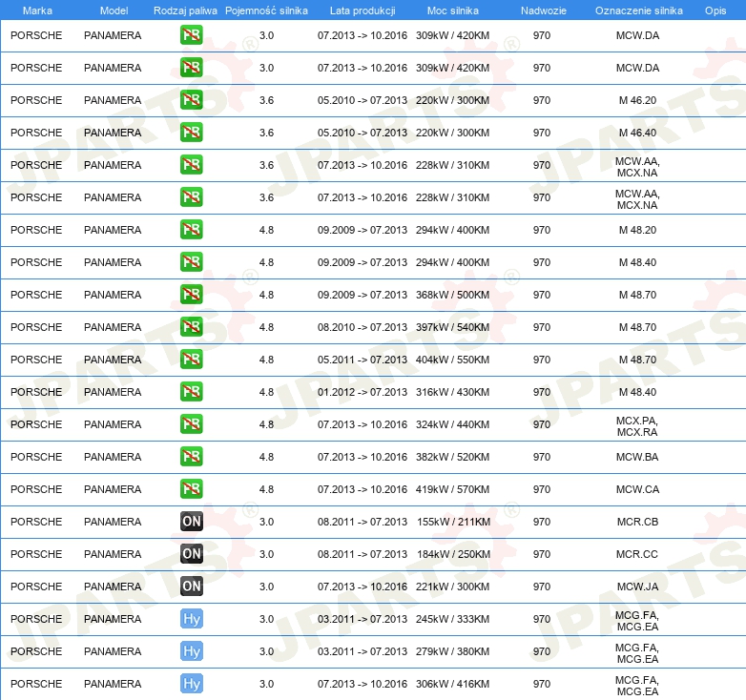Click the Moc silnika column header
Image resolution: width=746 pixels, height=700 pixels.
coord(453,10)
